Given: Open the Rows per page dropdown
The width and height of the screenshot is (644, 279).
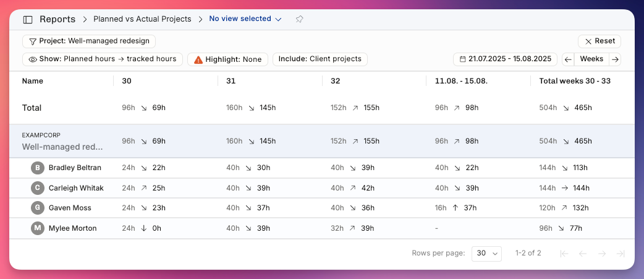Looking at the screenshot, I should (x=486, y=253).
